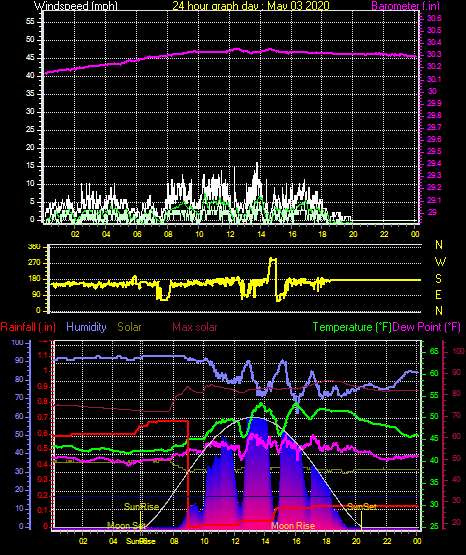Select the Dew Point (°F) legend label
466x555 pixels.
(427, 327)
